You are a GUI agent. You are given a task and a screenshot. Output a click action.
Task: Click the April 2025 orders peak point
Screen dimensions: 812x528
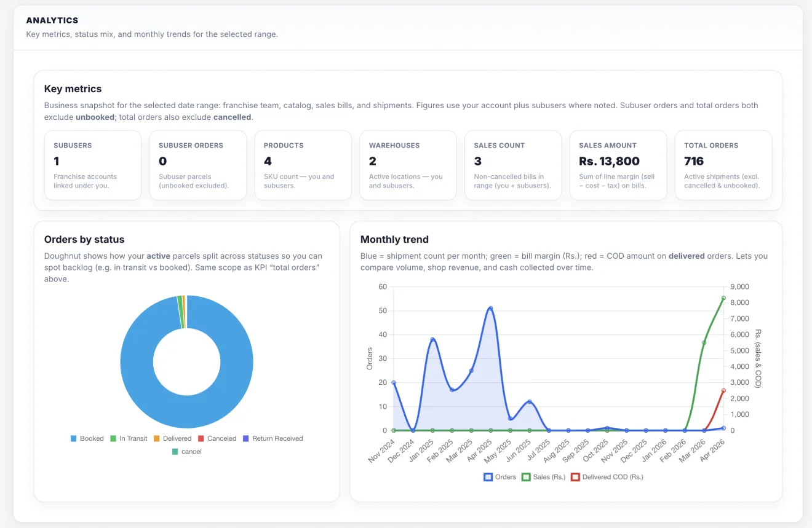490,308
